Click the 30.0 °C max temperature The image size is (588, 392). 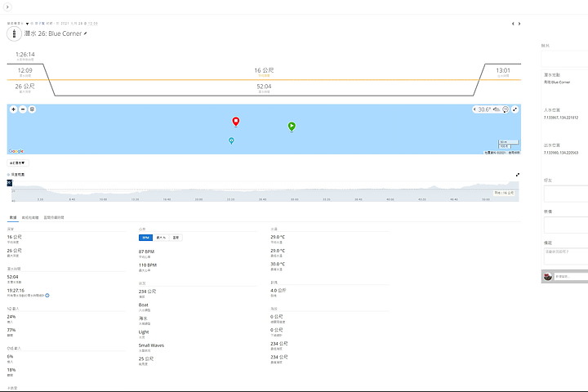click(x=278, y=264)
